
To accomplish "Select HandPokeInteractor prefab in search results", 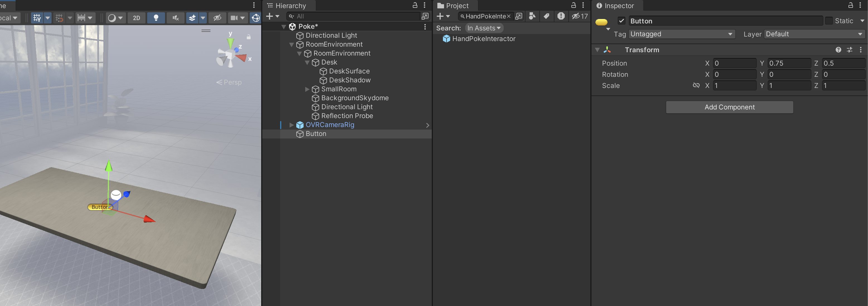I will pos(483,39).
